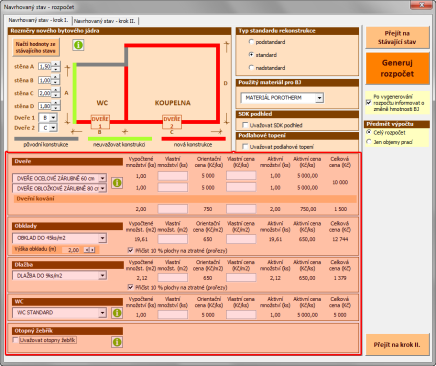Click the DVEŘE 2 box in floor plan
Image resolution: width=436 pixels, height=366 pixels.
172,122
